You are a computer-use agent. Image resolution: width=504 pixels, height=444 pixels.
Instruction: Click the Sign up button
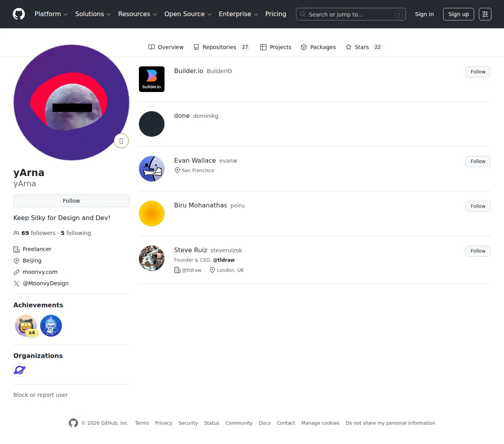458,14
